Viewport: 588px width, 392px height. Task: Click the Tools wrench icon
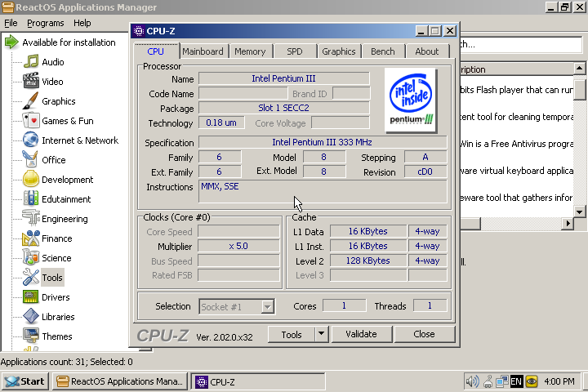(31, 277)
